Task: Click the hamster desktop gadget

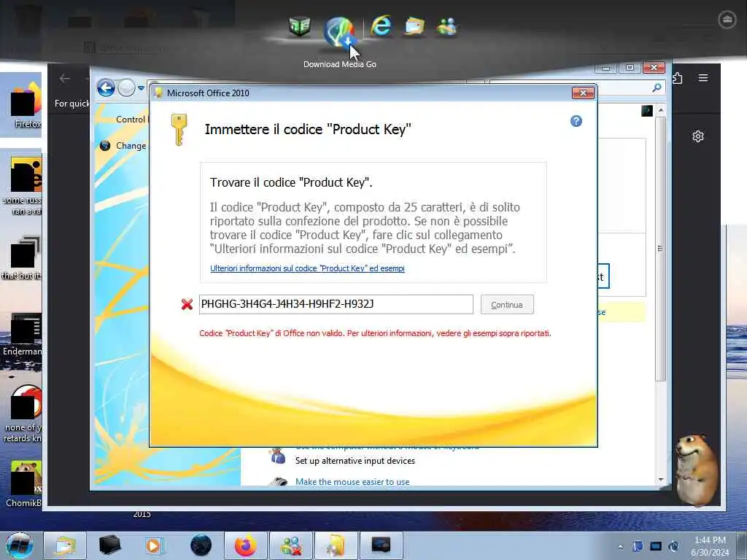Action: (697, 469)
